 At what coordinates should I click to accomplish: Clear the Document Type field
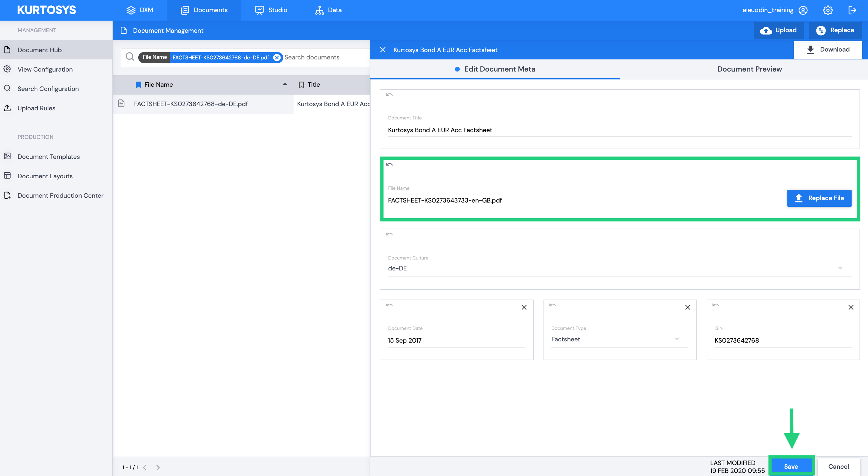(x=688, y=307)
